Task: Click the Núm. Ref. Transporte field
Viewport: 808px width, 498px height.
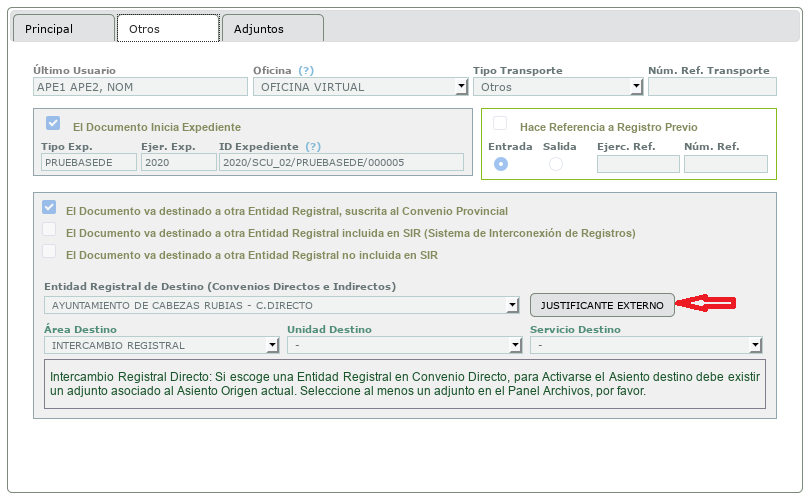Action: coord(712,87)
